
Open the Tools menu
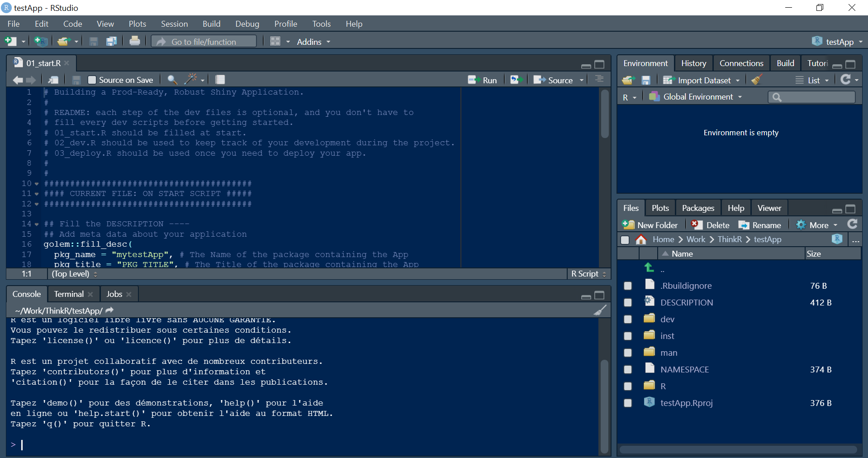(321, 24)
